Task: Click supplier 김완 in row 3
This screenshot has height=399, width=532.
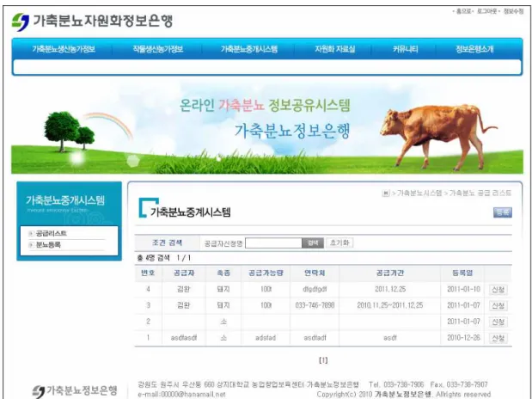Action: click(184, 305)
